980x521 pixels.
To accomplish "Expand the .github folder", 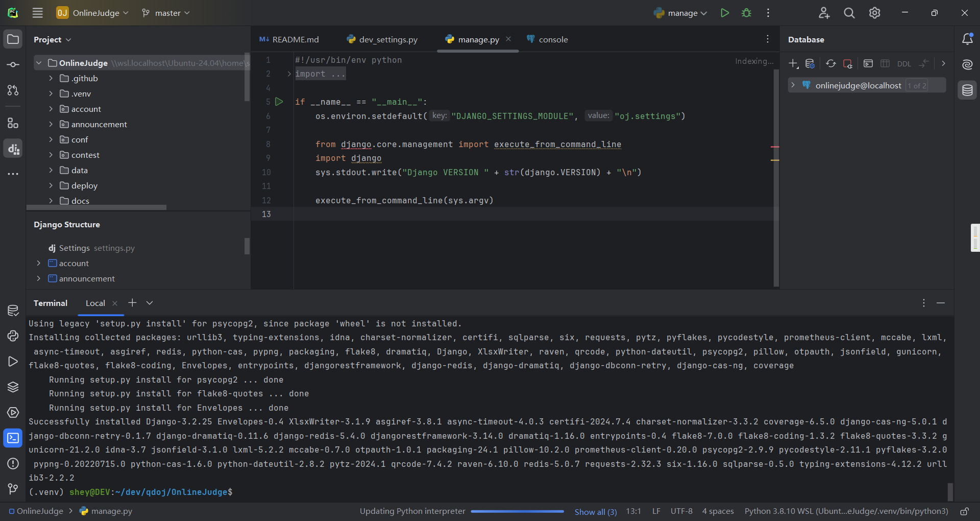I will (51, 78).
